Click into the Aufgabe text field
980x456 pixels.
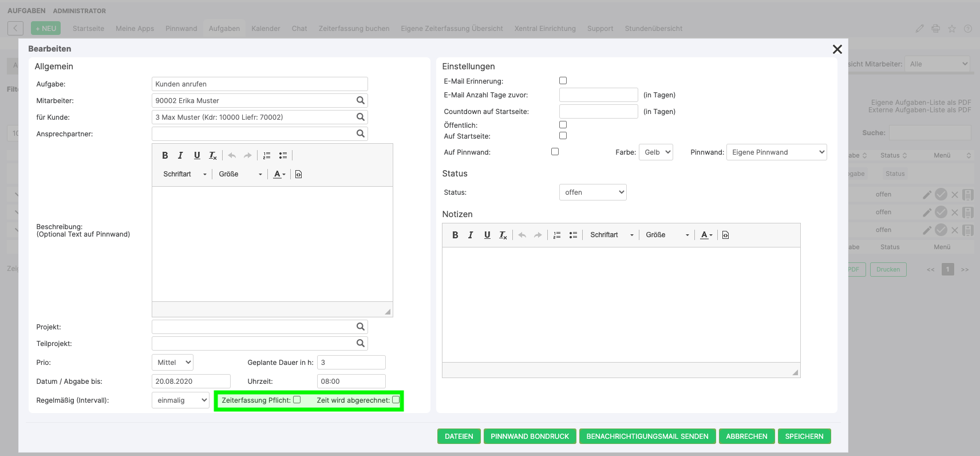click(x=259, y=84)
